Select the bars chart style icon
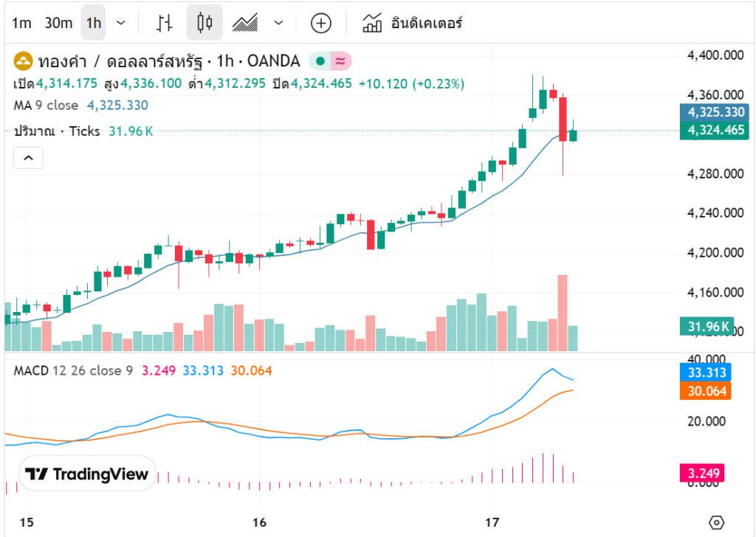 click(x=164, y=23)
